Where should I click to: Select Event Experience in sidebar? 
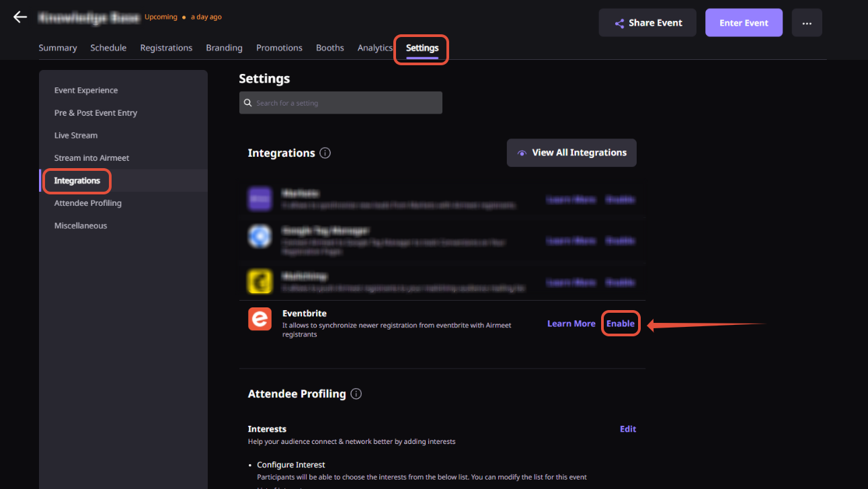tap(86, 90)
